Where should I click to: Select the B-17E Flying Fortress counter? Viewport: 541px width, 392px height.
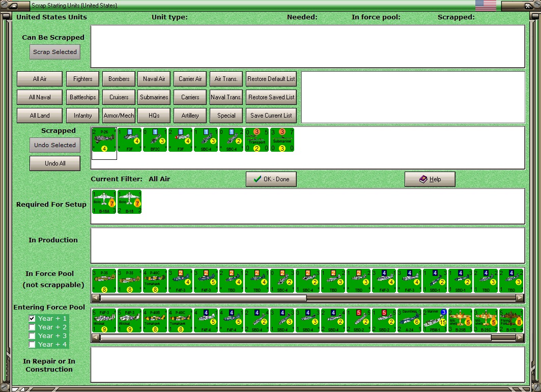coord(511,321)
